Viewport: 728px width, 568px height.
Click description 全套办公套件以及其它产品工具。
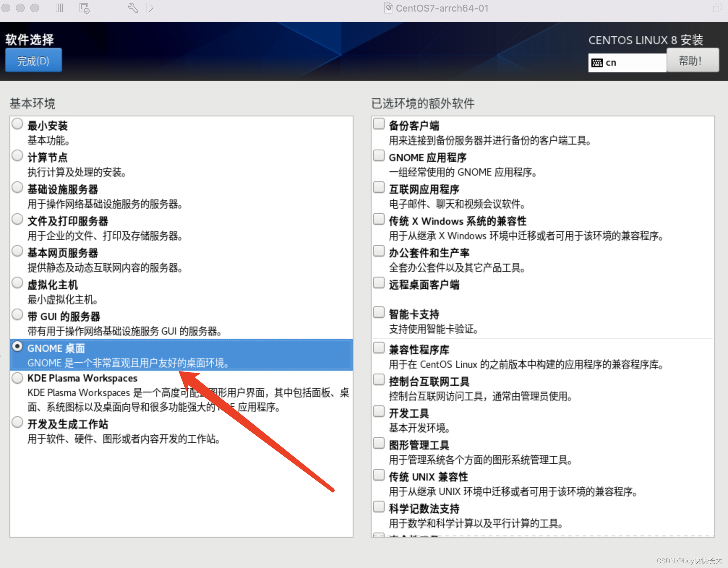(457, 268)
